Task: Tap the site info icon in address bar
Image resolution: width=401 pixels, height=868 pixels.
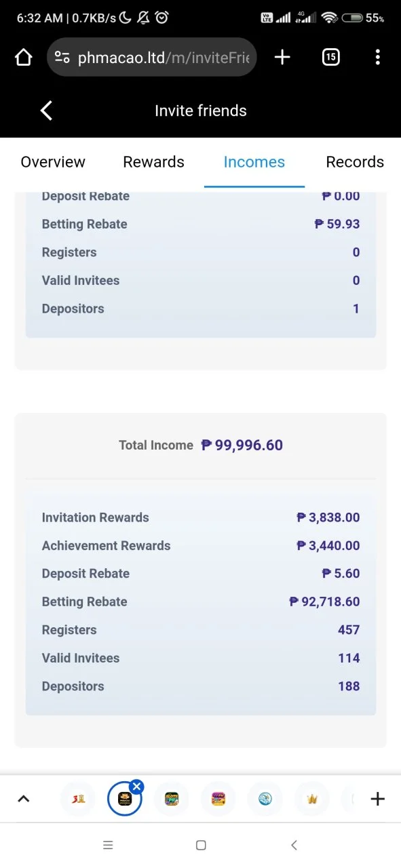Action: click(62, 58)
